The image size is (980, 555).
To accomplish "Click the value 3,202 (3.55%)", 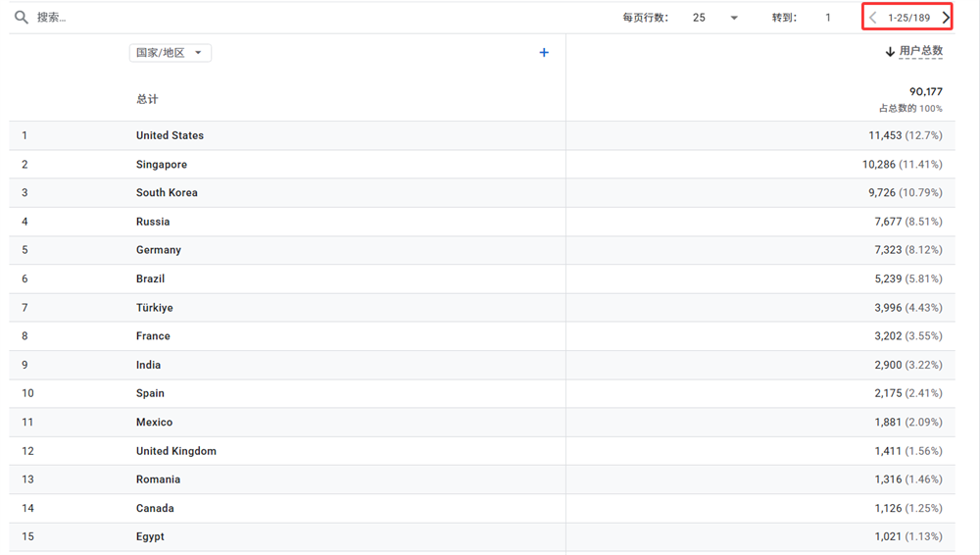I will point(908,336).
